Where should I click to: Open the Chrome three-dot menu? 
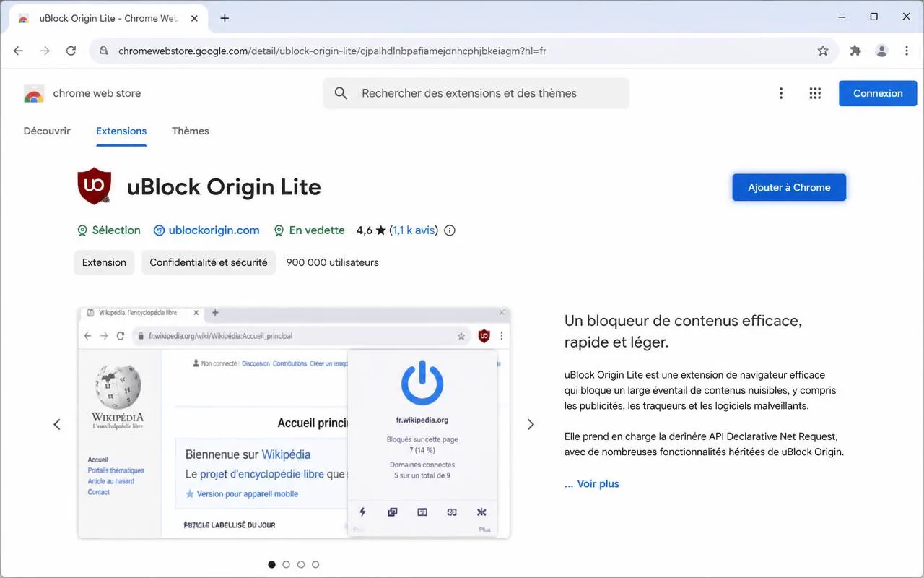point(907,51)
